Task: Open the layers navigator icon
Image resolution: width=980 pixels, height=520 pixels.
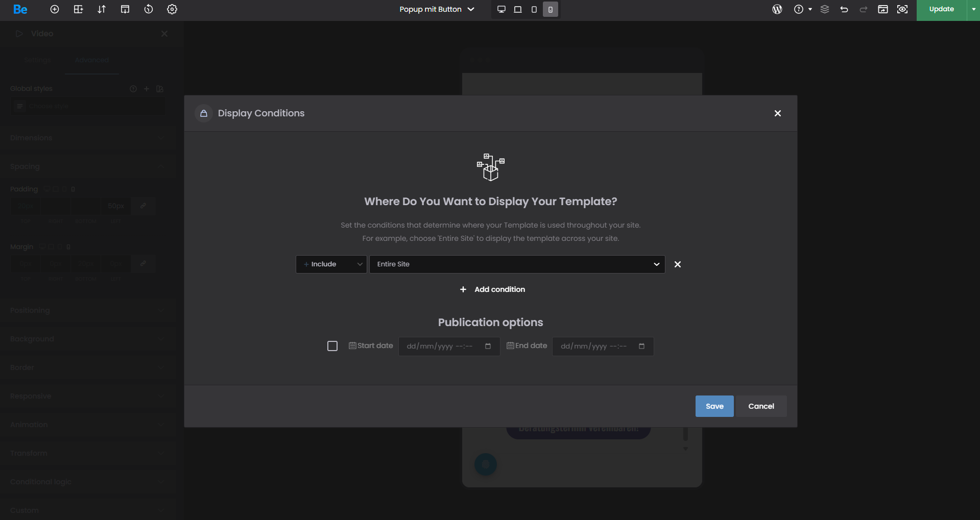Action: point(825,9)
